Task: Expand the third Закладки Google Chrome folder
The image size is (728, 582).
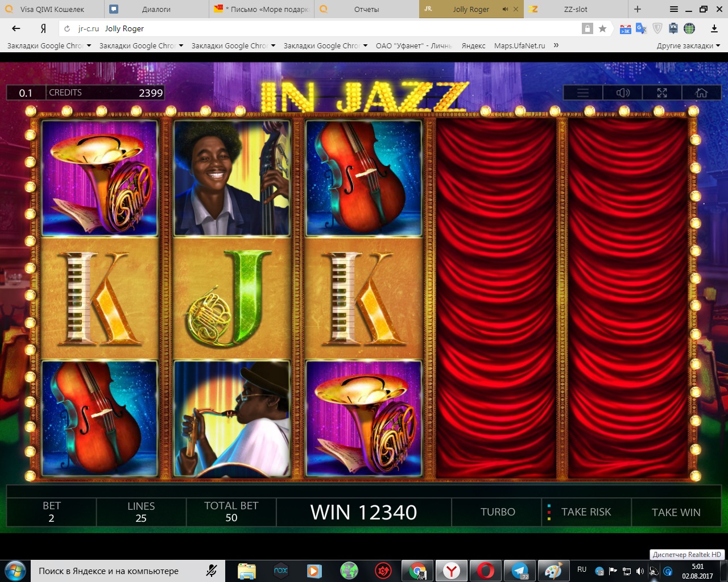Action: click(233, 45)
